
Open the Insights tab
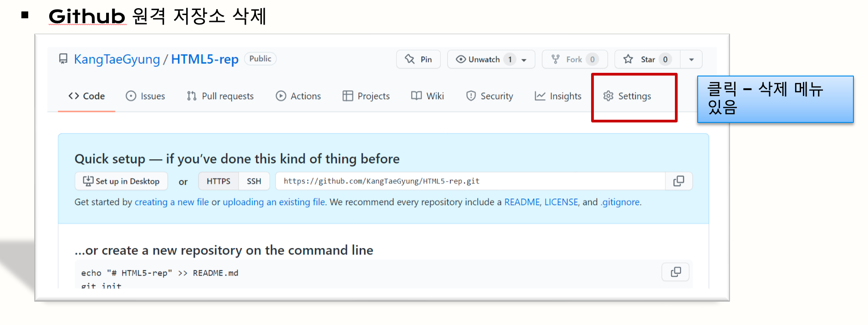coord(558,96)
